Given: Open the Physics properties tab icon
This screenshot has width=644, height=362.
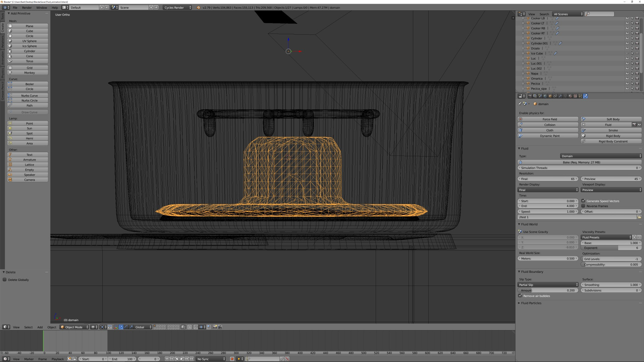Looking at the screenshot, I should tap(585, 96).
